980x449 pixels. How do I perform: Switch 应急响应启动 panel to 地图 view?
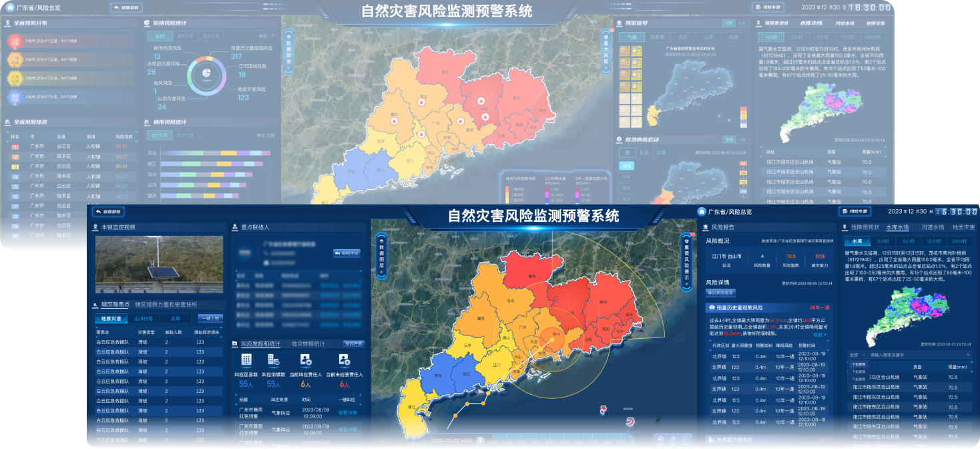pyautogui.click(x=729, y=140)
